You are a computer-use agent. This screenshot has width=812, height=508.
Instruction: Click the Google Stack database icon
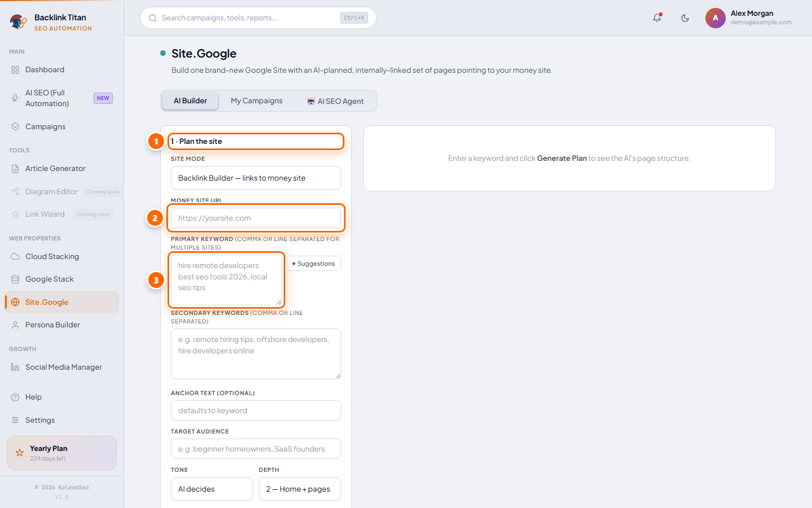(x=15, y=279)
